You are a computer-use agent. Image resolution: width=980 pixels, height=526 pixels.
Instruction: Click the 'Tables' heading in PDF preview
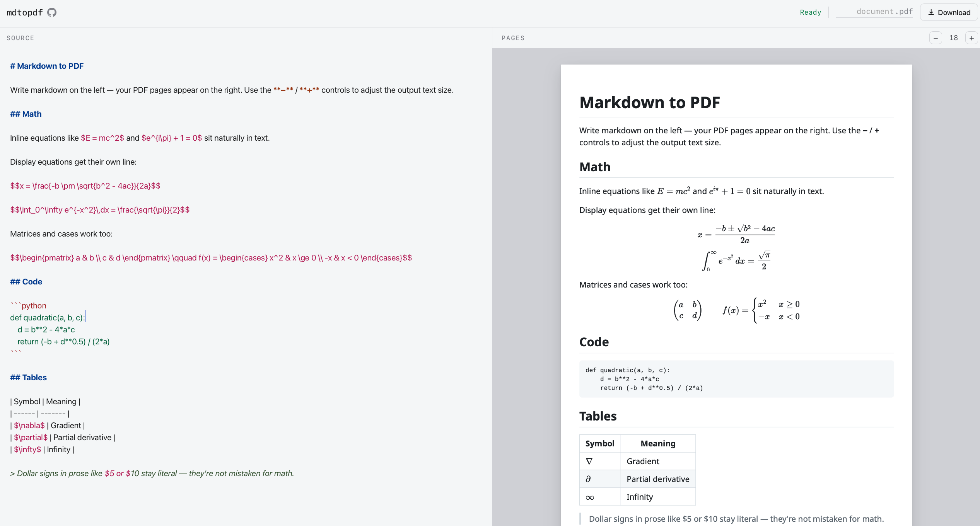click(598, 416)
